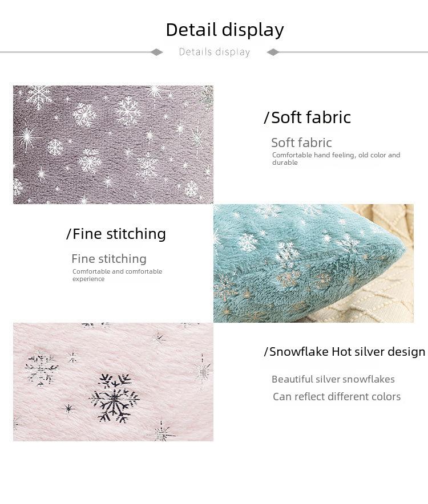This screenshot has height=504, width=428.
Task: Click the gray snowflake fabric image
Action: point(113,145)
